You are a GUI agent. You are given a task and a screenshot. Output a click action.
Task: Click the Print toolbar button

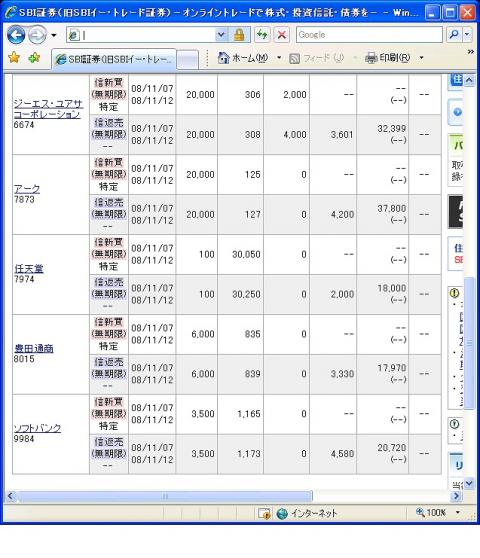(388, 57)
